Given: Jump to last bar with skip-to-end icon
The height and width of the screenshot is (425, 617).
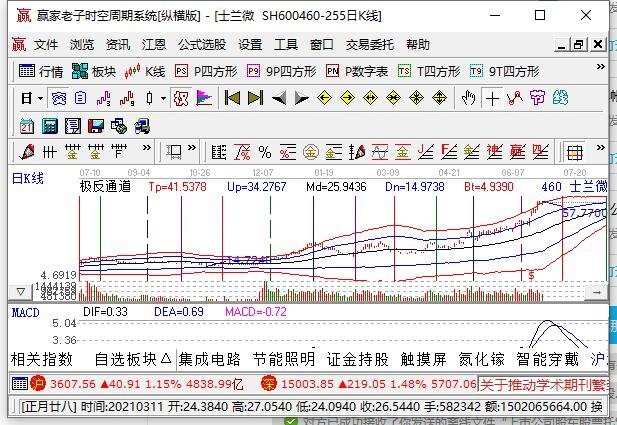Looking at the screenshot, I should coord(255,98).
